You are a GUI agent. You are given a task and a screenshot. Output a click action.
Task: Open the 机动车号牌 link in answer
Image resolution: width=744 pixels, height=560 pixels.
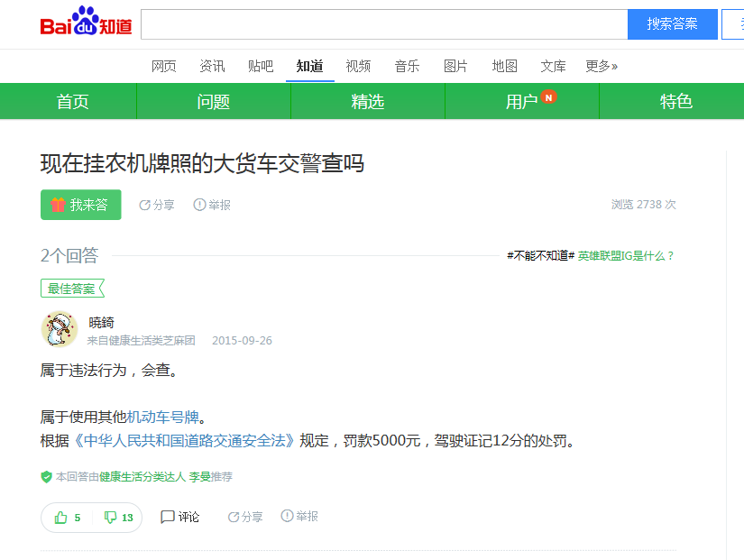click(162, 417)
